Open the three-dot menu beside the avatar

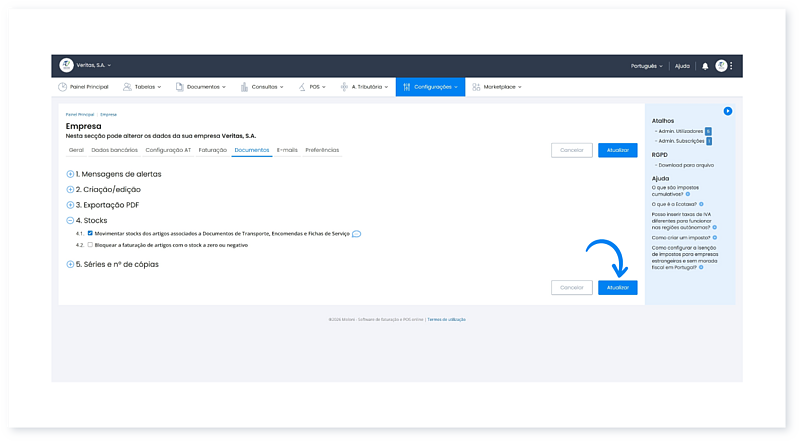[731, 66]
